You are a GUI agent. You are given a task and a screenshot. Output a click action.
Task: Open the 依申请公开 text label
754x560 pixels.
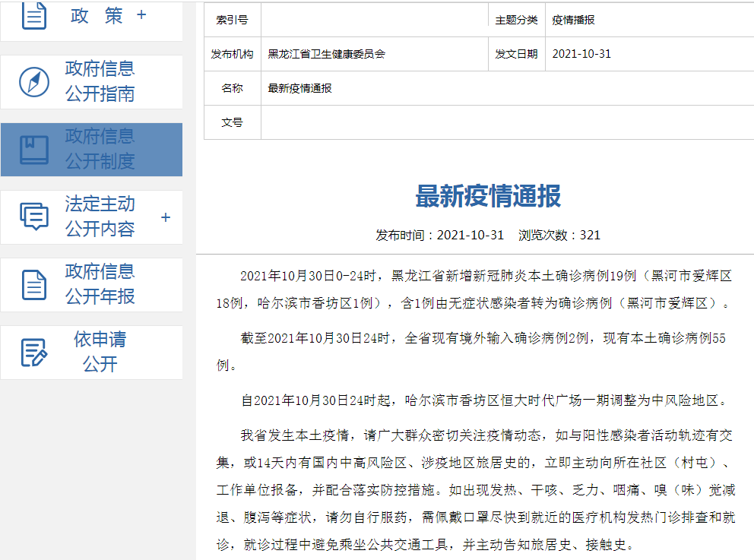coord(100,353)
